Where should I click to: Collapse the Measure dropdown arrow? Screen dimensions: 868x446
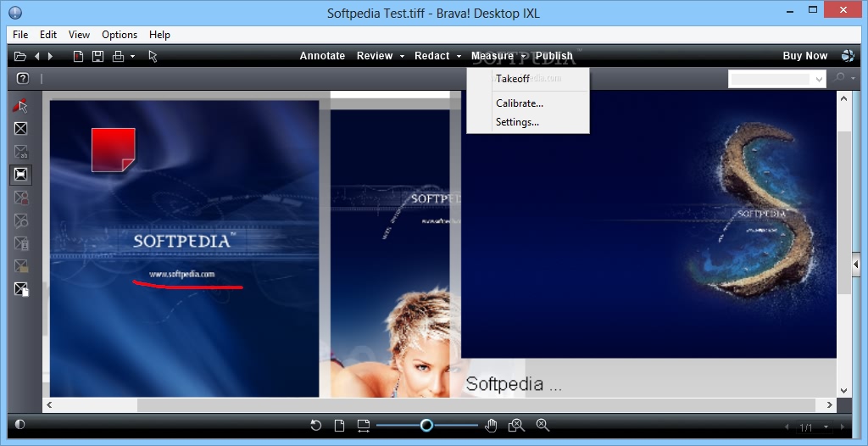point(523,56)
